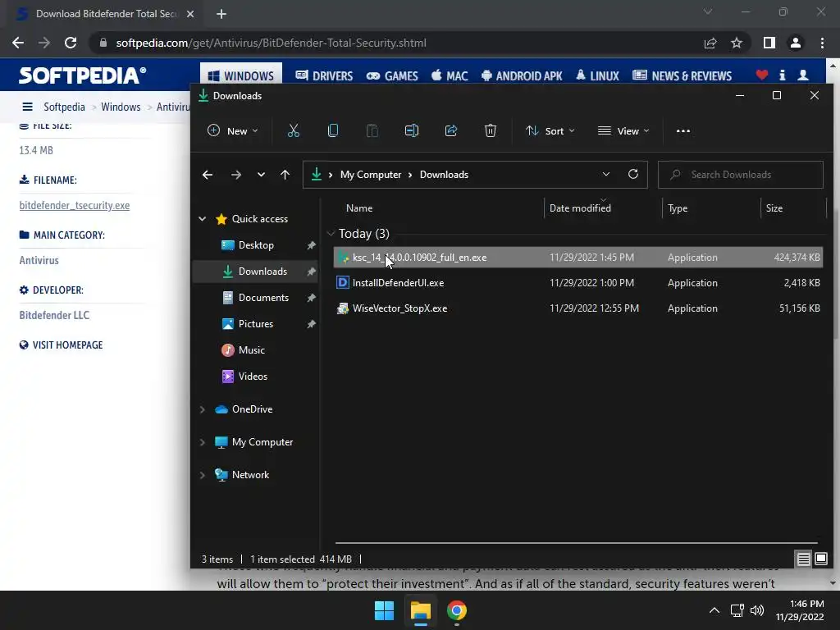Screen dimensions: 840x630
Task: Switch to large thumbnails view icon
Action: pyautogui.click(x=820, y=559)
